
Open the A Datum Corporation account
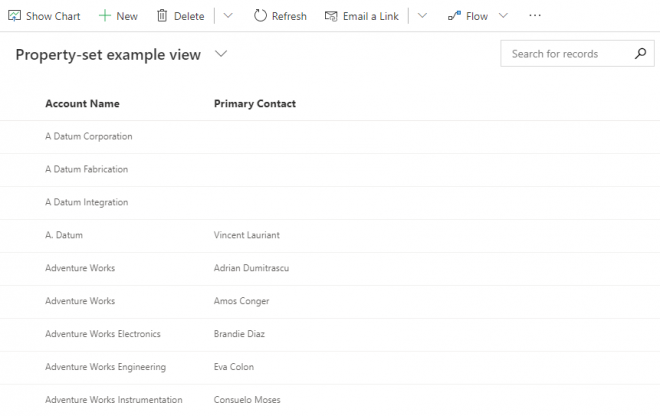coord(88,136)
